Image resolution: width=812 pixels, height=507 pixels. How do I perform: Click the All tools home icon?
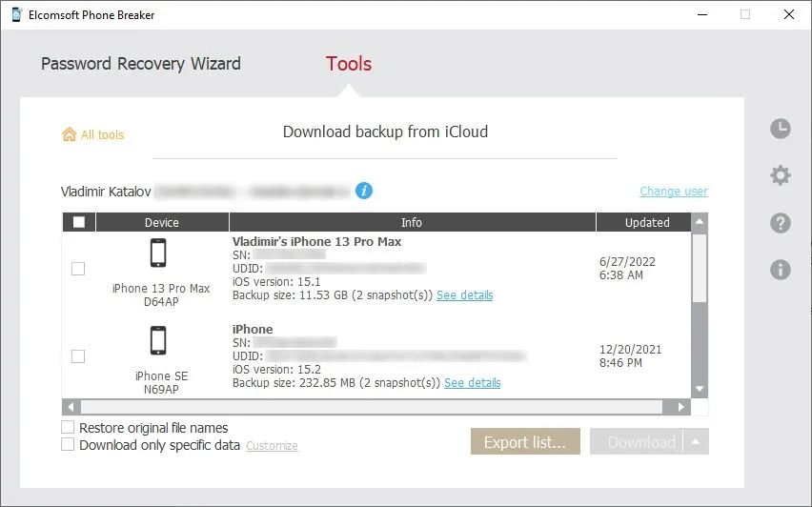[x=69, y=134]
